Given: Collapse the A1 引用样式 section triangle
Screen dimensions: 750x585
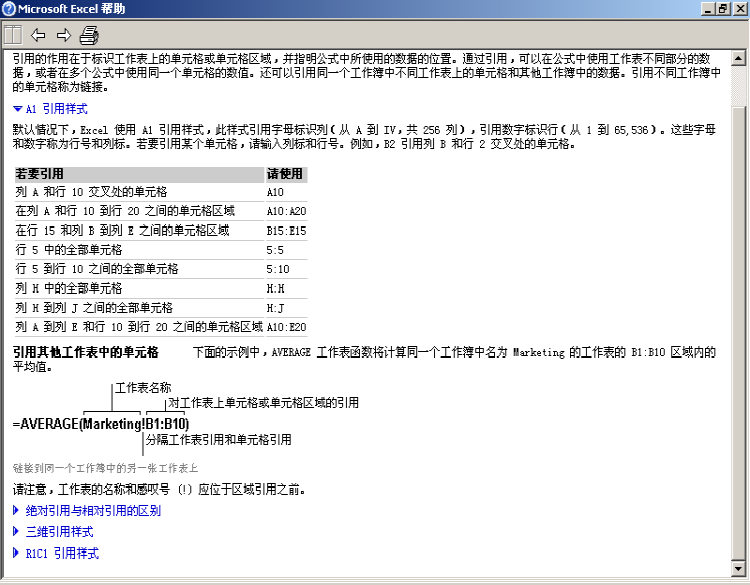Looking at the screenshot, I should pos(18,109).
